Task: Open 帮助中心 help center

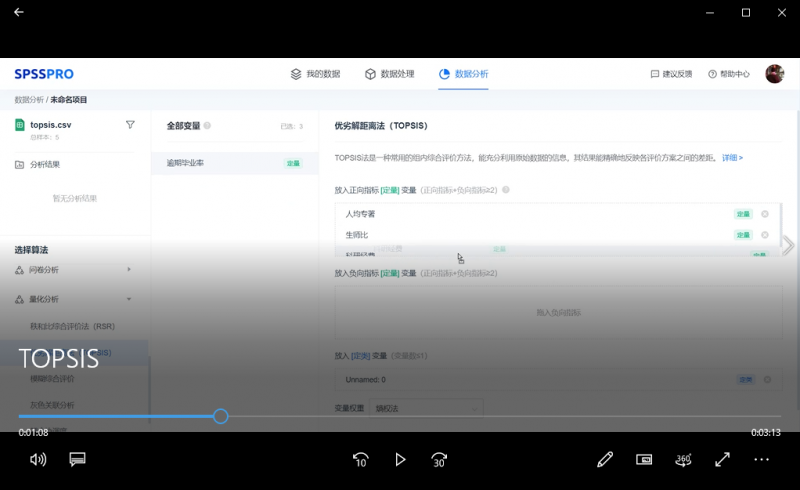Action: [x=729, y=74]
